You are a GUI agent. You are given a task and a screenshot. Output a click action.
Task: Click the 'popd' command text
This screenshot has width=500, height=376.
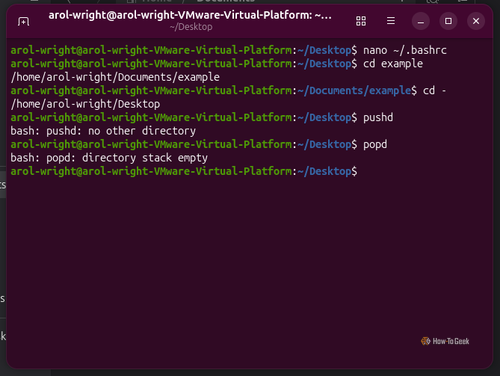click(375, 145)
